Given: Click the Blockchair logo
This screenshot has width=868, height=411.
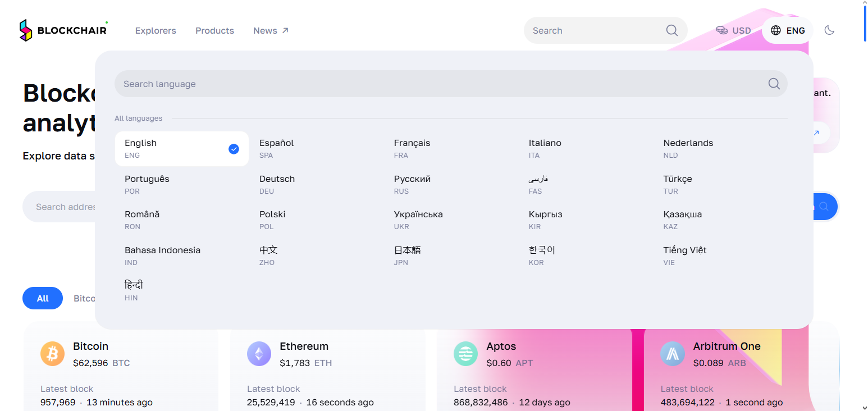Looking at the screenshot, I should click(63, 30).
